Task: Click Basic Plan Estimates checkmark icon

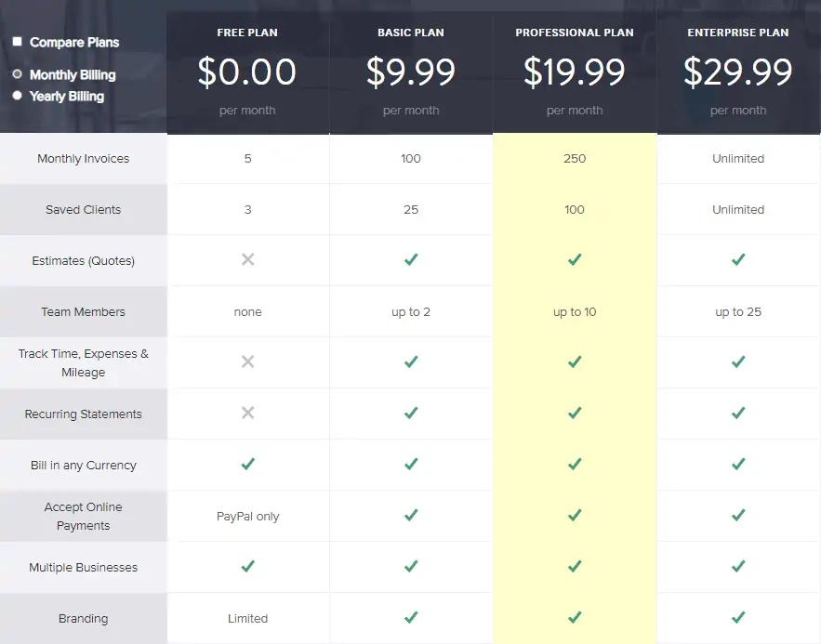Action: click(x=411, y=260)
